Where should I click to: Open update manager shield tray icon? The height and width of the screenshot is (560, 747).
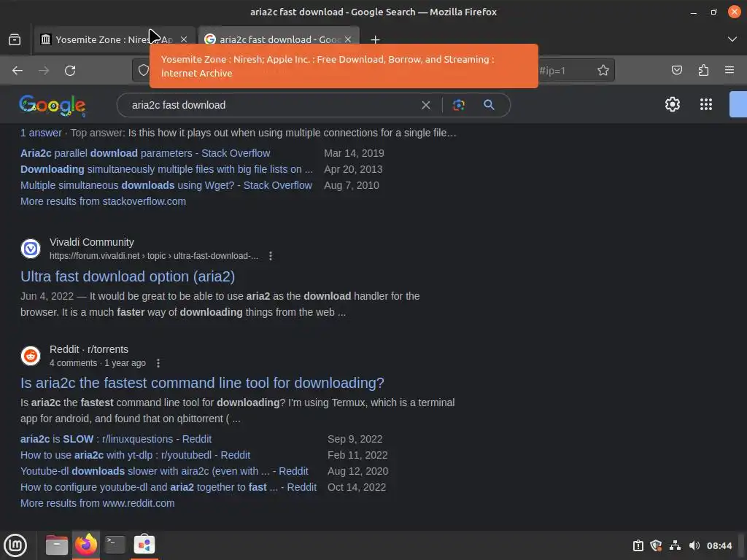tap(656, 545)
